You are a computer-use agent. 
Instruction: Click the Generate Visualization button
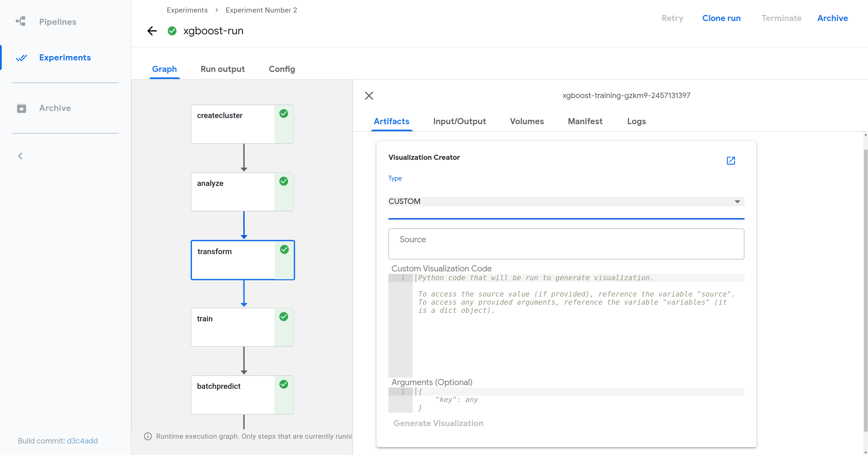[x=439, y=423]
